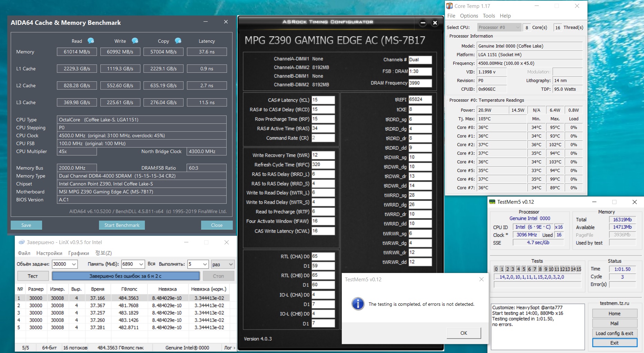Click the Core Temp Tj. Max 105°C value
This screenshot has width=644, height=353.
point(502,119)
